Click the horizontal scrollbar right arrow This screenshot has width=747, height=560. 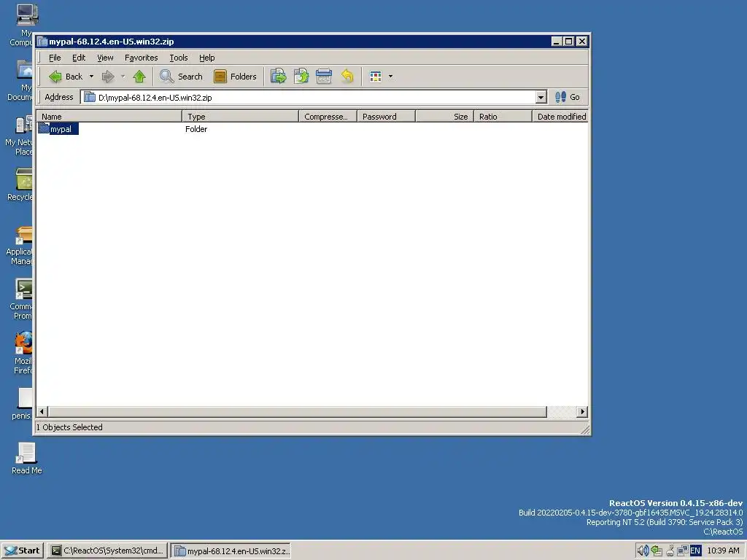(582, 411)
